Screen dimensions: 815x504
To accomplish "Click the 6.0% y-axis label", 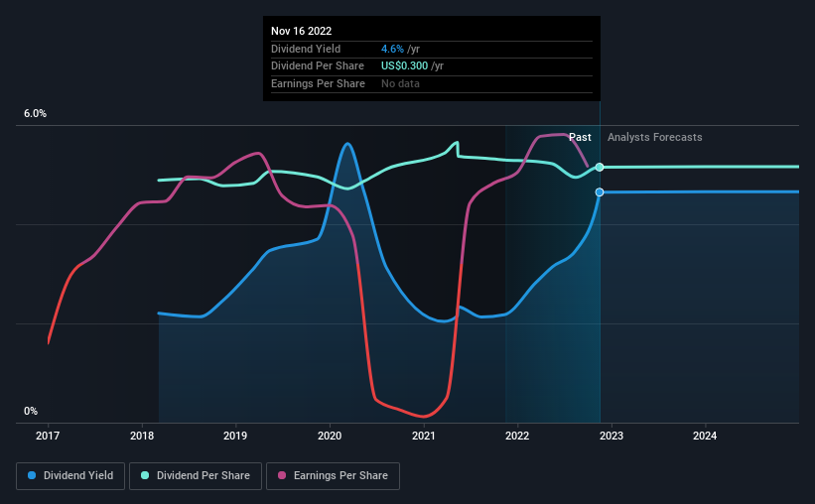I will (35, 114).
